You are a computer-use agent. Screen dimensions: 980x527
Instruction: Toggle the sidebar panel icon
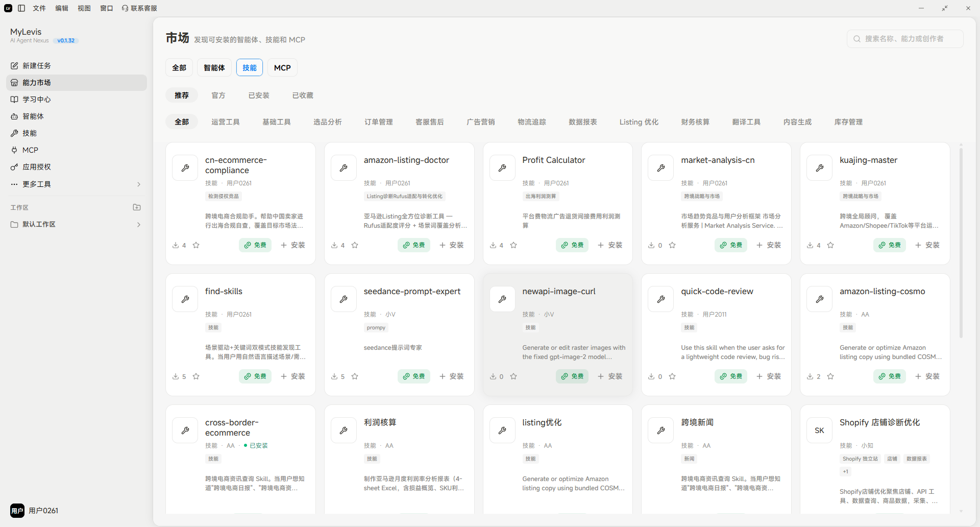(x=21, y=8)
